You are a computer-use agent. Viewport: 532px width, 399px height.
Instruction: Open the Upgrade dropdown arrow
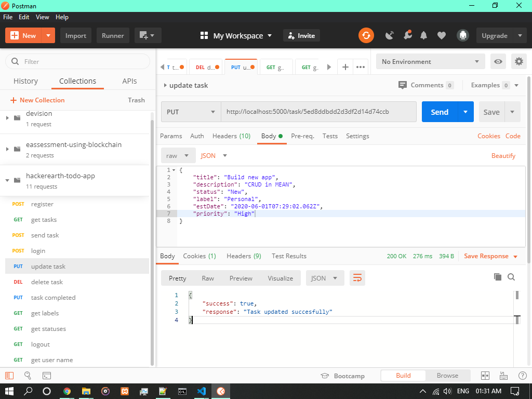(x=520, y=35)
